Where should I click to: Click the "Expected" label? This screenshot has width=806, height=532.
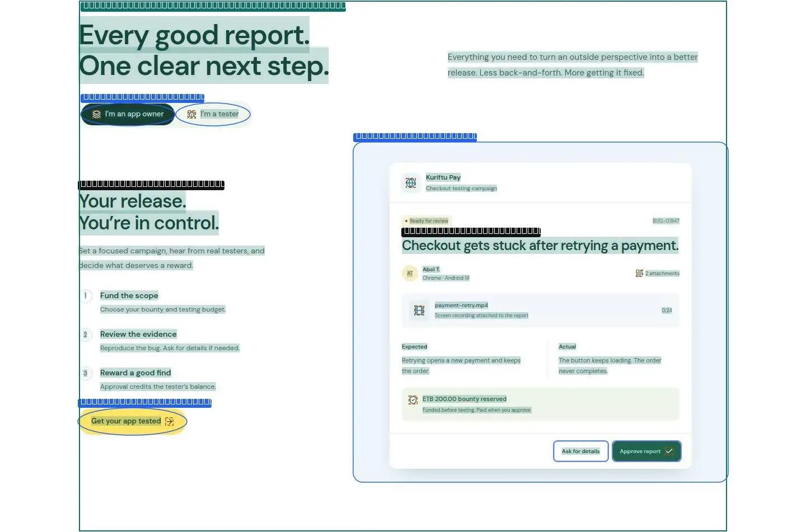pos(414,347)
